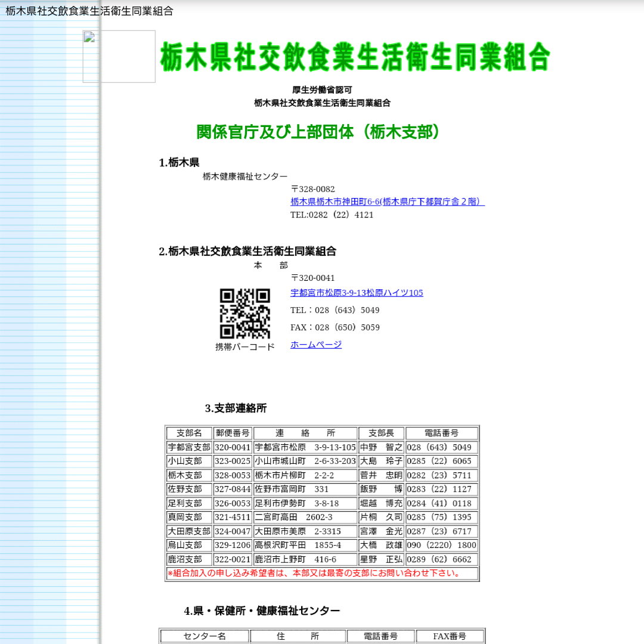This screenshot has width=644, height=644.
Task: Click the broken image icon at top left
Action: (x=119, y=57)
